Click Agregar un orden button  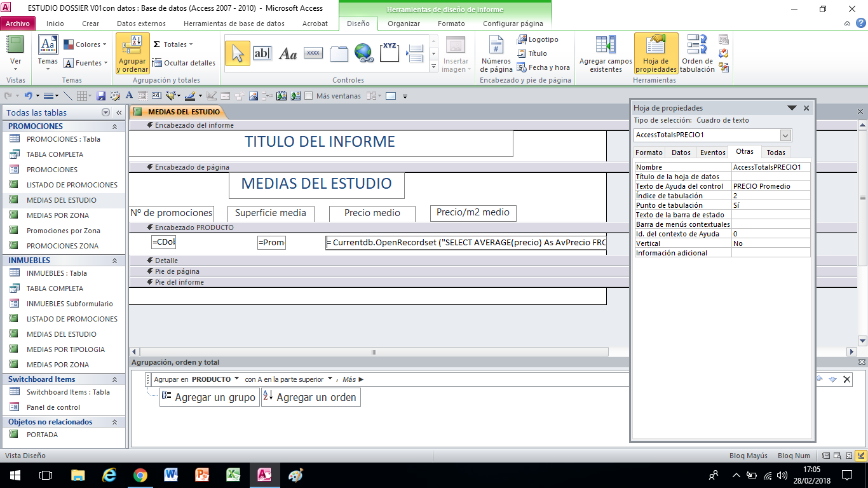pos(311,397)
